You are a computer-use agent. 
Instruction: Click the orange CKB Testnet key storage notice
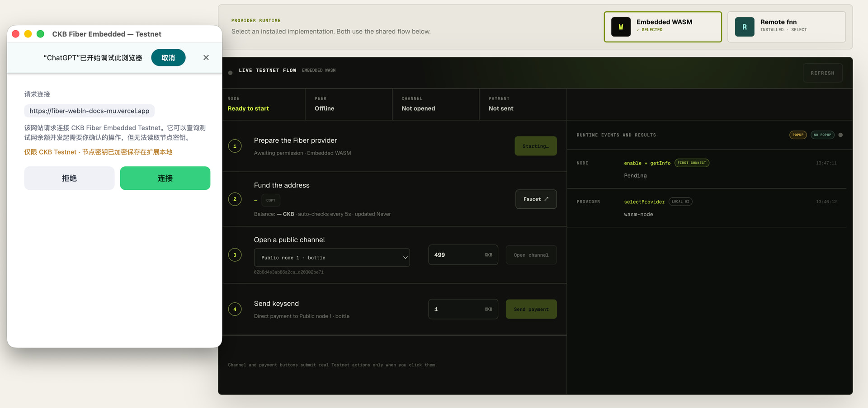coord(98,152)
